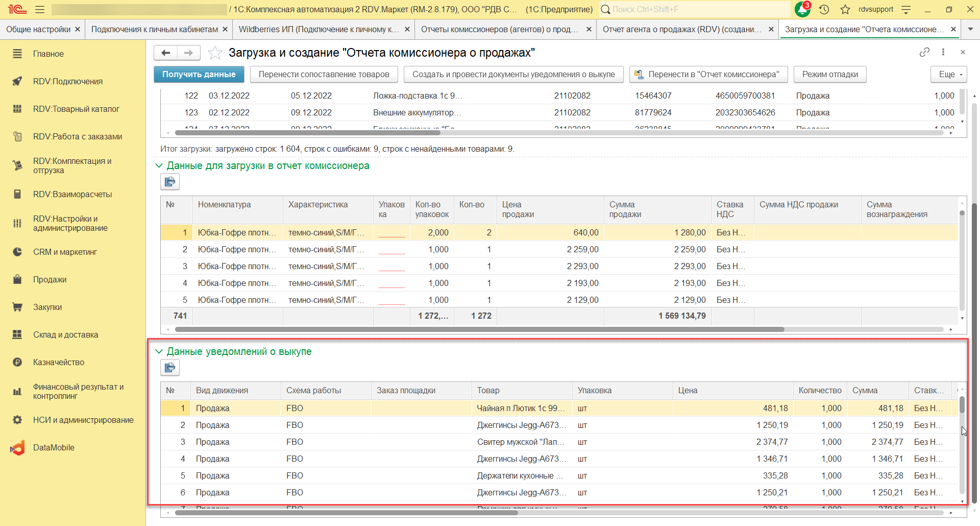Click the copy link icon
This screenshot has height=526, width=980.
tap(924, 52)
